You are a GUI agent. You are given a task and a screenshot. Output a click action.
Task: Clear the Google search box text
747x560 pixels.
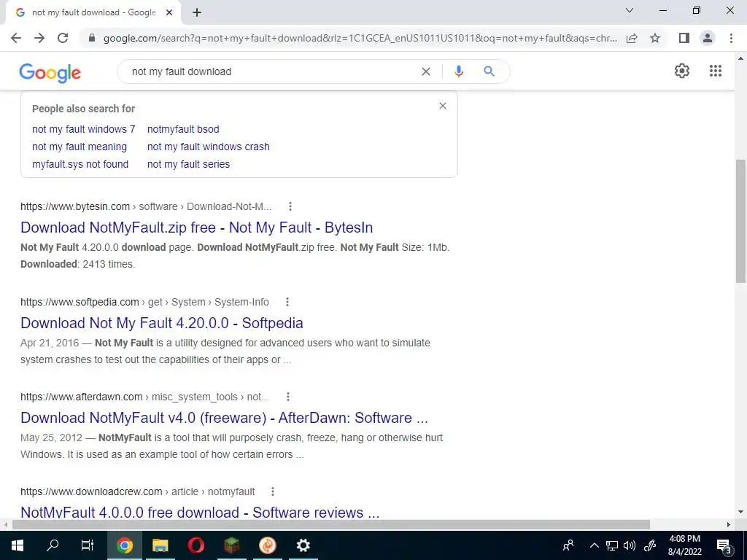426,71
